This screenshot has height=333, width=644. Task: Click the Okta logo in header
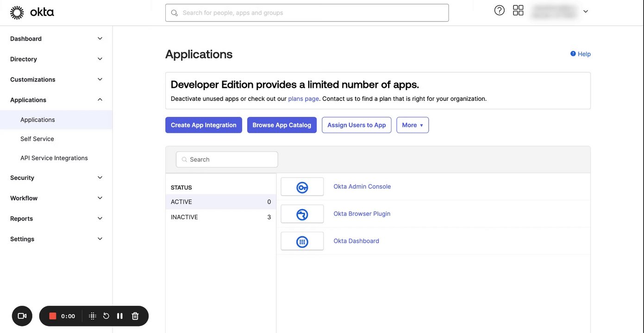coord(32,12)
